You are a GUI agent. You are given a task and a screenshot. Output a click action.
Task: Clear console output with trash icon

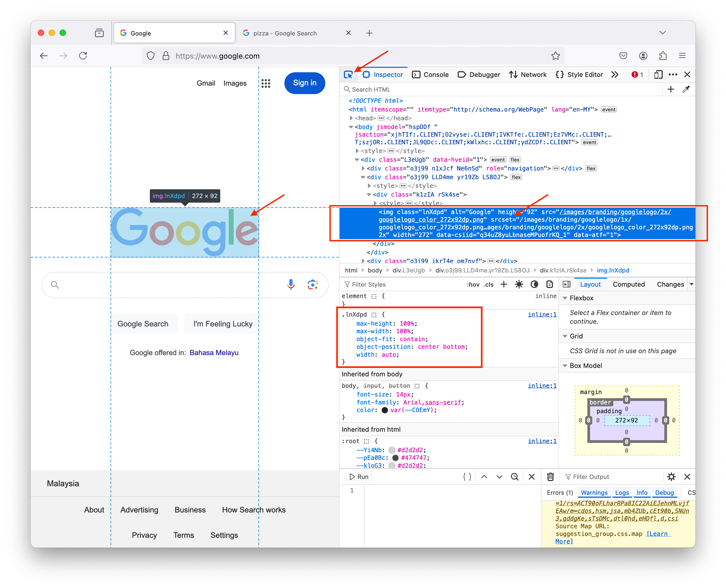[551, 476]
